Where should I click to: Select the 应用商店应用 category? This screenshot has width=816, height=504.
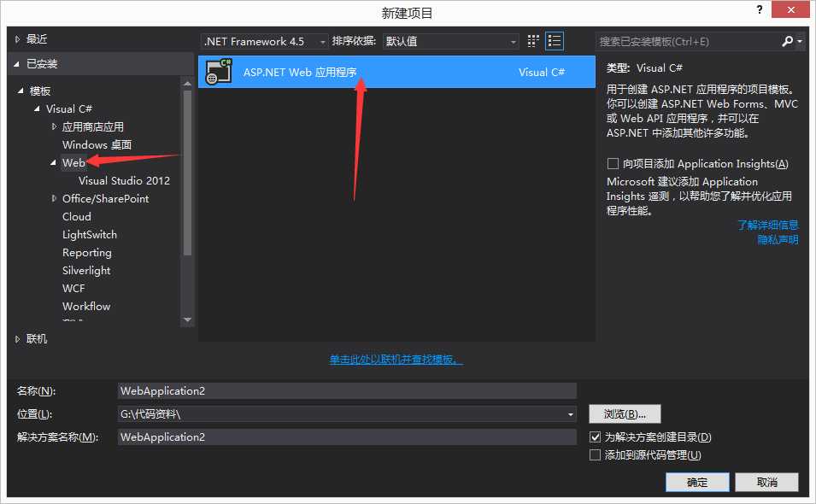pyautogui.click(x=93, y=127)
